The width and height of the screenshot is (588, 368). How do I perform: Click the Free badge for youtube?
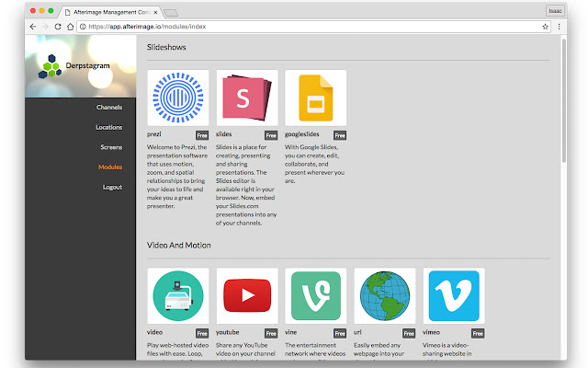(271, 333)
